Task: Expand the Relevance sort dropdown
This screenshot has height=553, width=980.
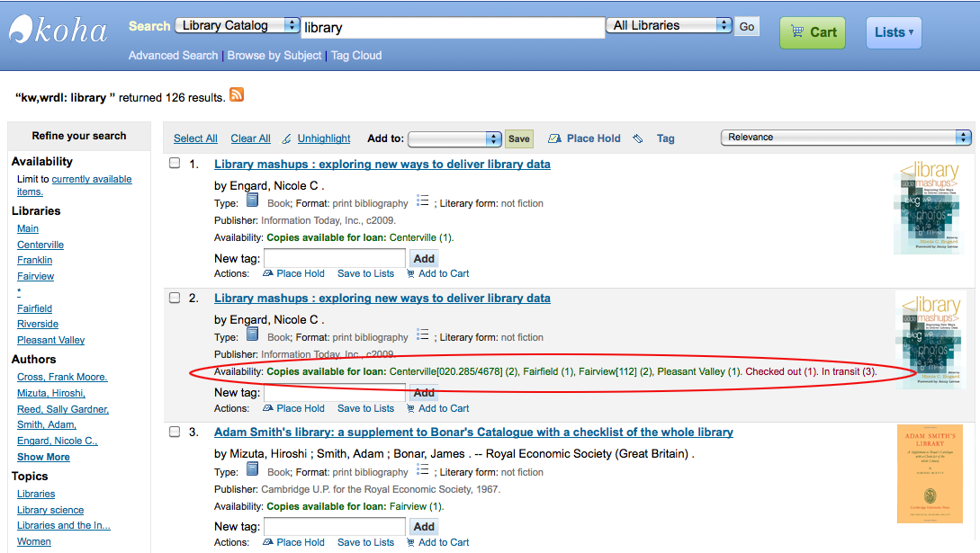Action: click(846, 138)
